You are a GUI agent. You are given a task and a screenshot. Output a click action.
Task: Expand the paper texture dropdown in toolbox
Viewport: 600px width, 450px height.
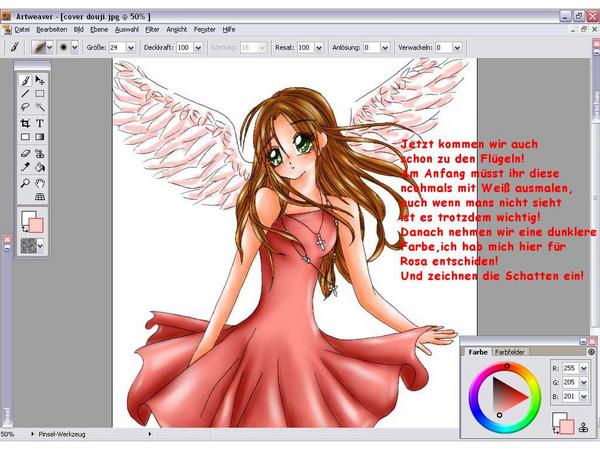point(41,246)
